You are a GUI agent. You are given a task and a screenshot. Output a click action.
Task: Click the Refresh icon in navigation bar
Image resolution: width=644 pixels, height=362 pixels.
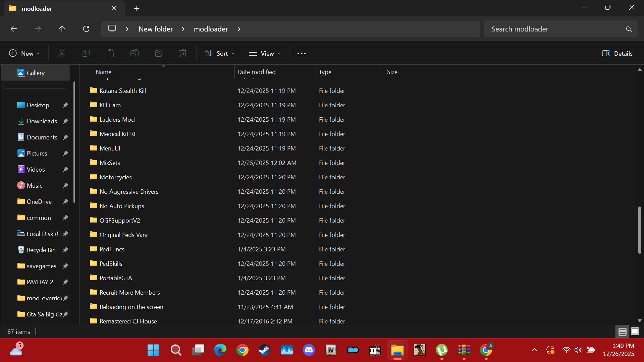(x=86, y=29)
